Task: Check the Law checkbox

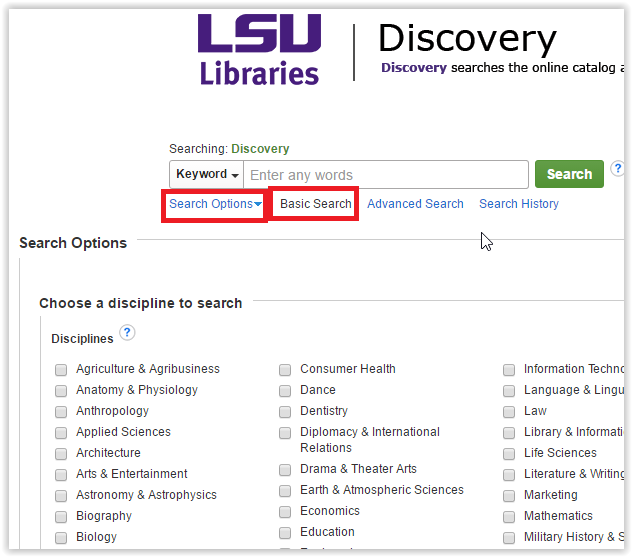Action: pos(509,412)
